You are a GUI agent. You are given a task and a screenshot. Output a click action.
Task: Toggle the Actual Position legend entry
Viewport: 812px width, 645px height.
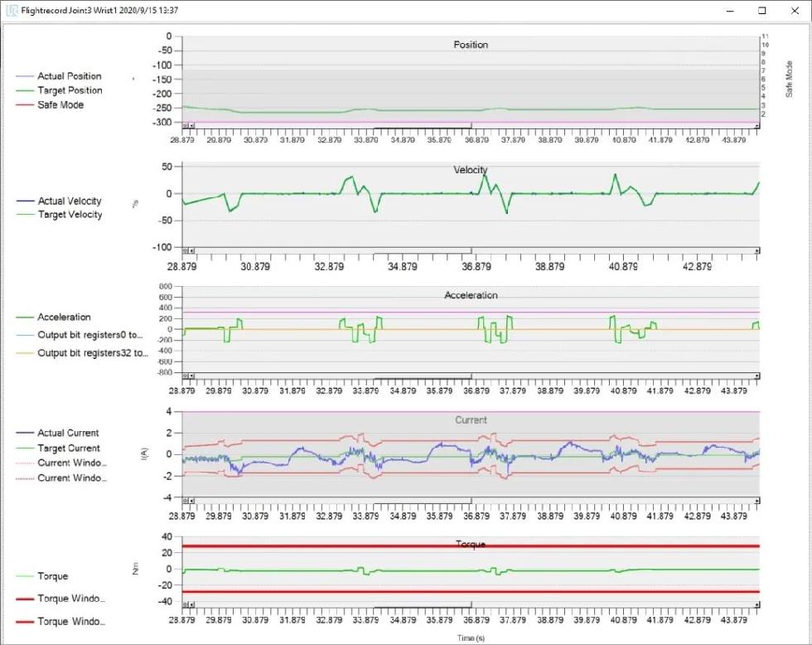tap(70, 76)
